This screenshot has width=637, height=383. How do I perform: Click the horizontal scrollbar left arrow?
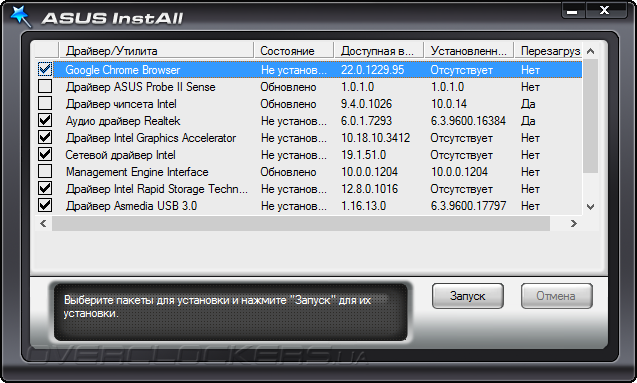[43, 223]
